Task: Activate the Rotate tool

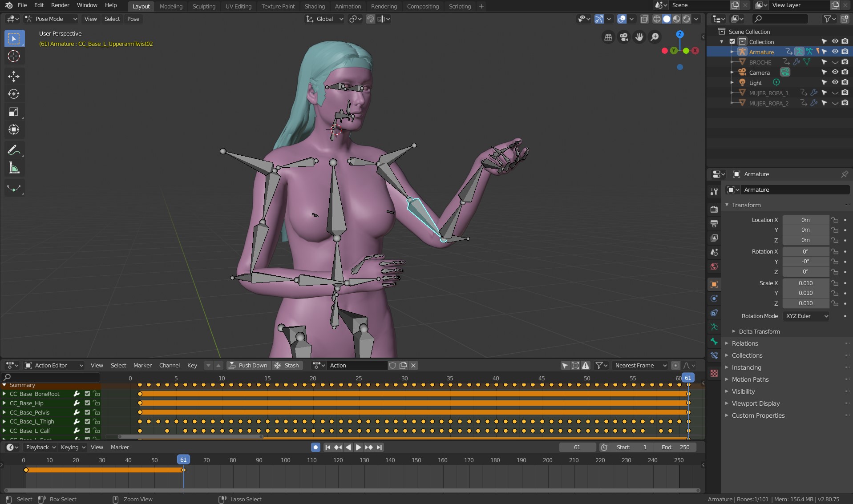Action: (14, 94)
